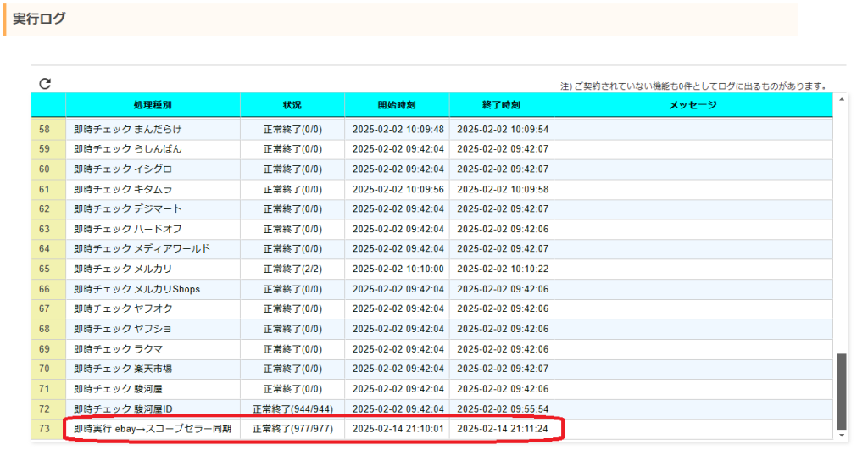
Task: Click end time 2025-02-02 09:55:54
Action: 503,409
